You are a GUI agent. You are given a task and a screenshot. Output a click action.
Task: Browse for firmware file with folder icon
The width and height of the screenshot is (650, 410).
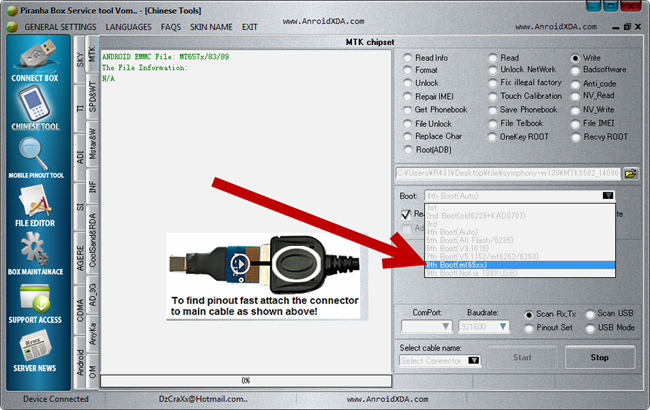coord(631,173)
